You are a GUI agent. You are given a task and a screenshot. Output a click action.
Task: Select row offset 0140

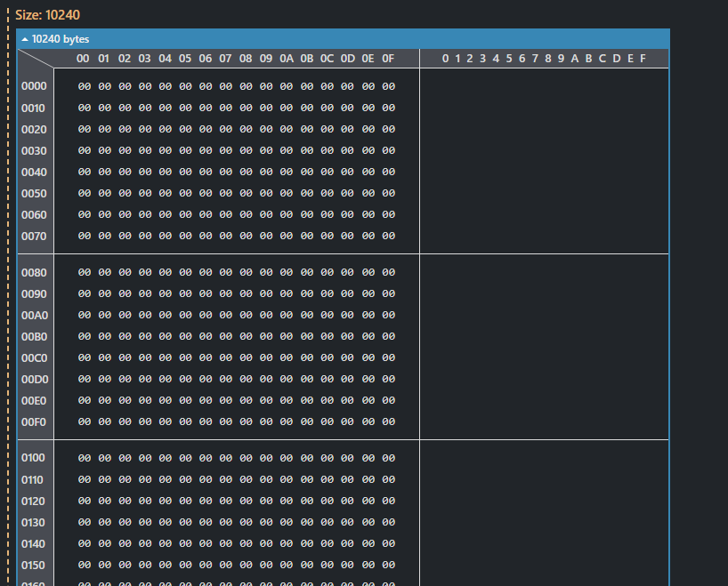pyautogui.click(x=33, y=544)
